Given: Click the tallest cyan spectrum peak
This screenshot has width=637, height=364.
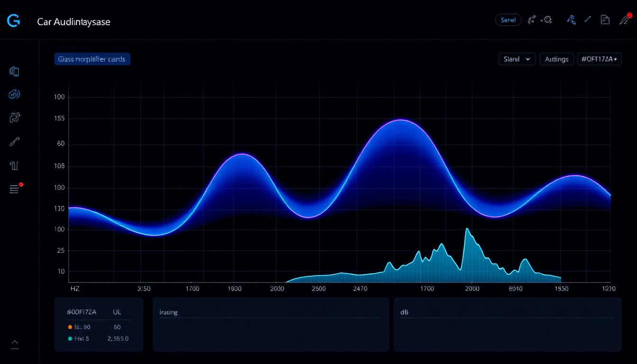Looking at the screenshot, I should (467, 230).
